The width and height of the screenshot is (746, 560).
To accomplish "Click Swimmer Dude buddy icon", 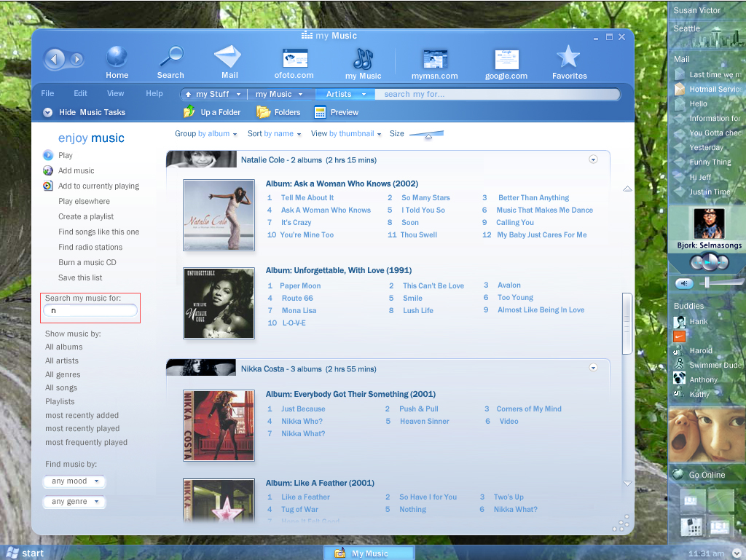I will 680,364.
